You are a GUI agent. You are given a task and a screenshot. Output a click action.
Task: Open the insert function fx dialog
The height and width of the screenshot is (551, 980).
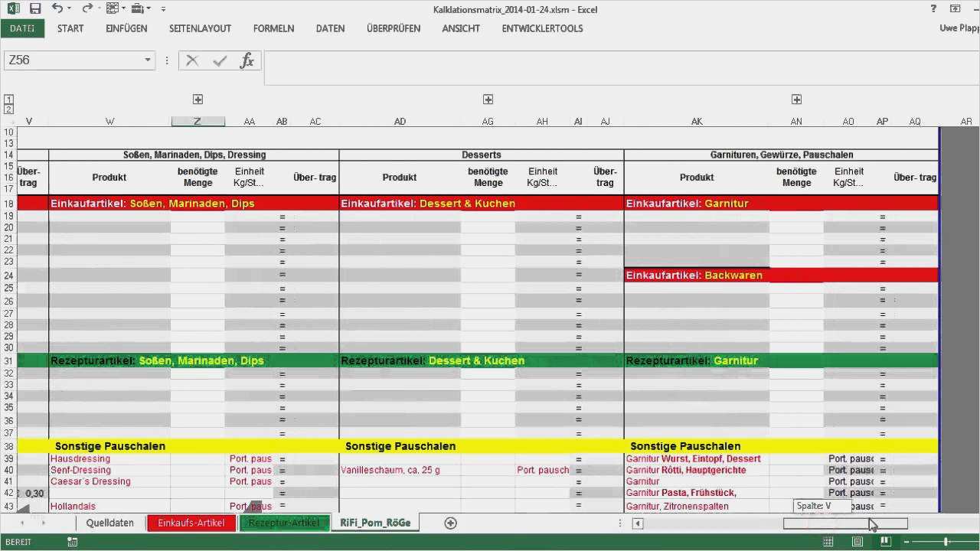pos(247,60)
